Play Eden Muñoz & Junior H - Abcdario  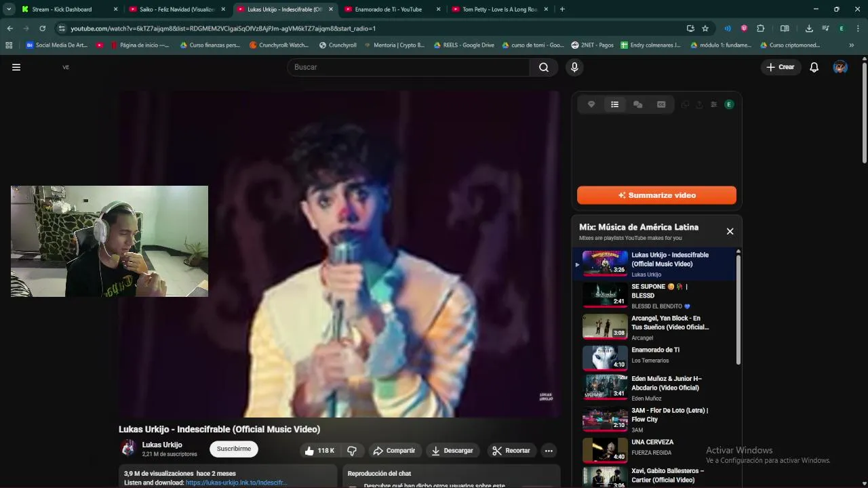click(655, 388)
